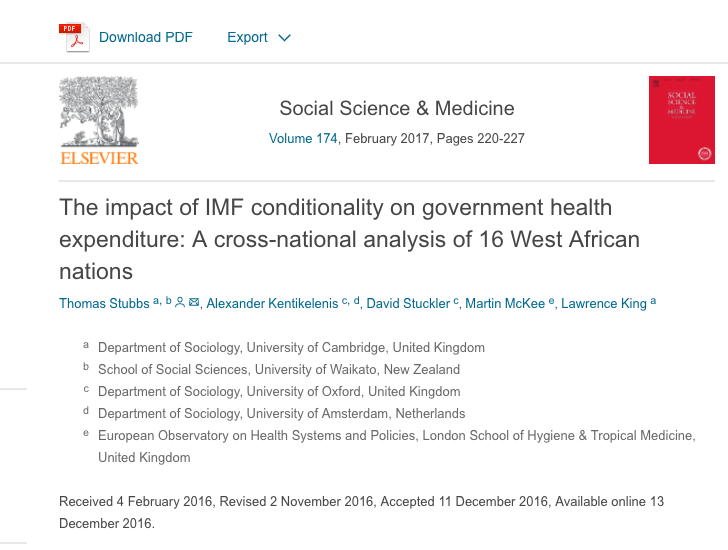
Task: Show Martin McKee's author info
Action: (x=506, y=304)
